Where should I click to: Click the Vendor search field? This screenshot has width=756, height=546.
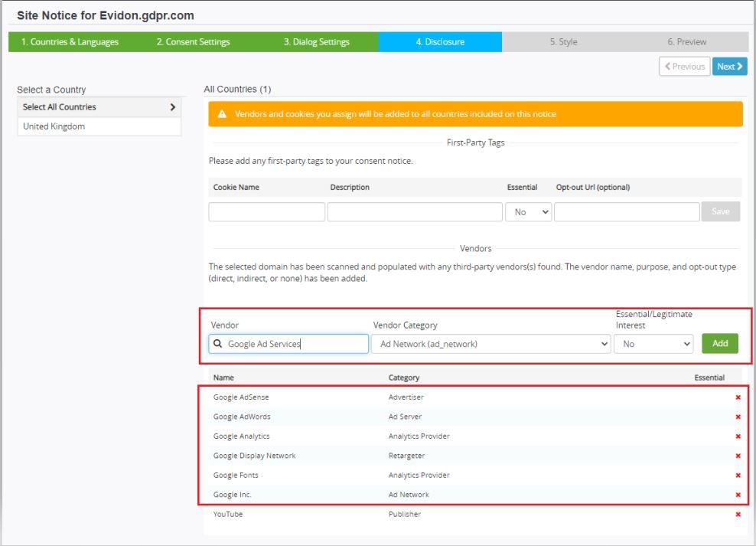(288, 344)
